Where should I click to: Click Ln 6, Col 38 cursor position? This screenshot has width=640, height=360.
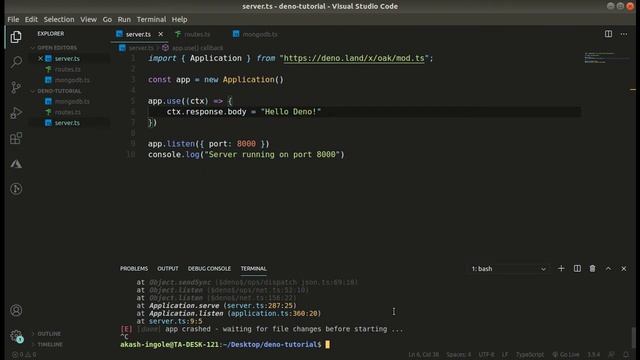coord(424,355)
